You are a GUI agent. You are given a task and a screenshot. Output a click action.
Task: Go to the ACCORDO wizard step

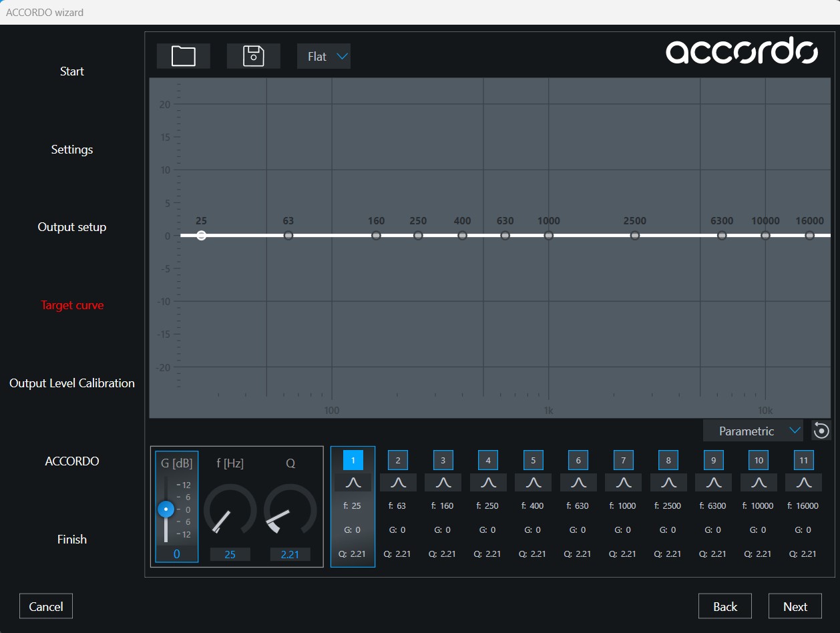[x=72, y=461]
